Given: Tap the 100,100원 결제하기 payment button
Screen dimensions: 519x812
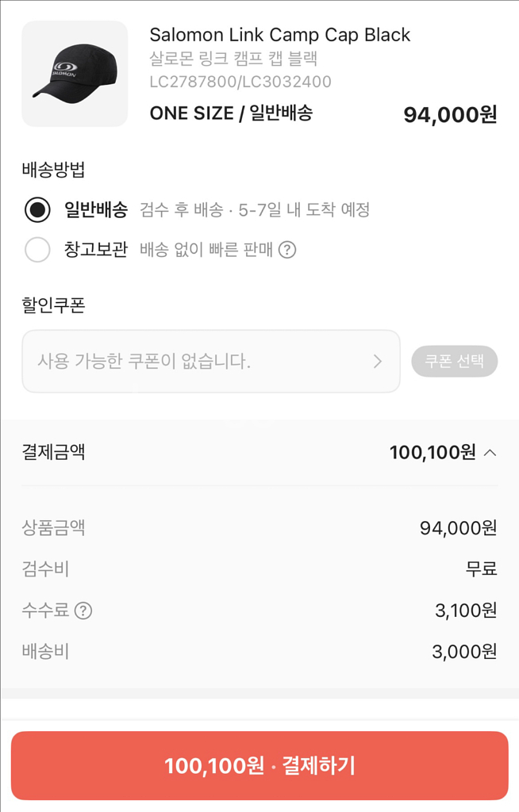Looking at the screenshot, I should click(259, 765).
